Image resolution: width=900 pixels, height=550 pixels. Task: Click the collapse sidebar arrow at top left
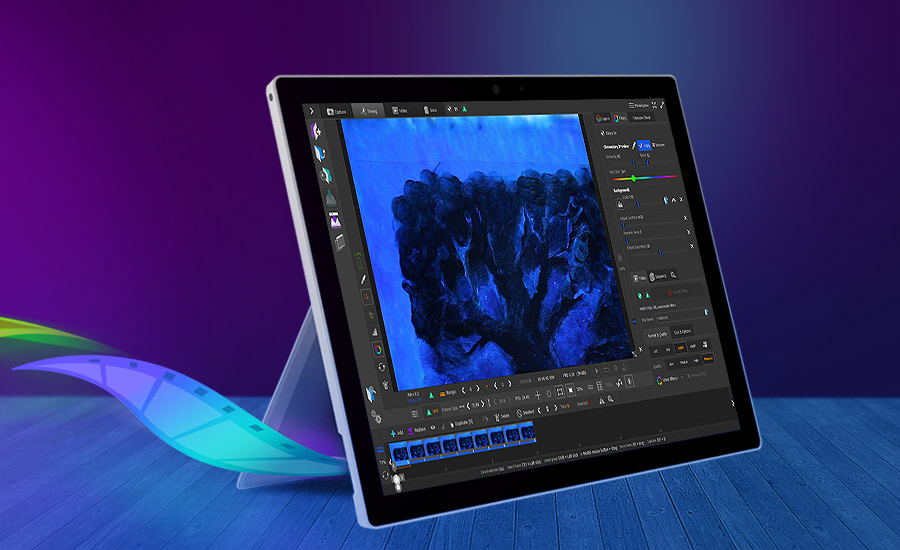[311, 110]
